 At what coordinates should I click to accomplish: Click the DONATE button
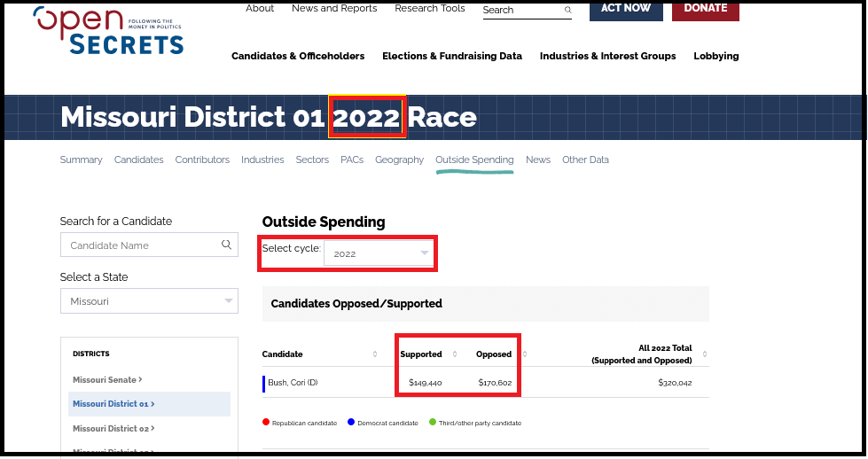point(706,11)
